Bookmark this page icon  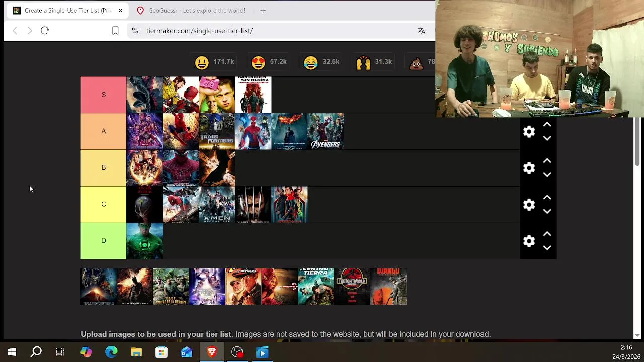(115, 31)
